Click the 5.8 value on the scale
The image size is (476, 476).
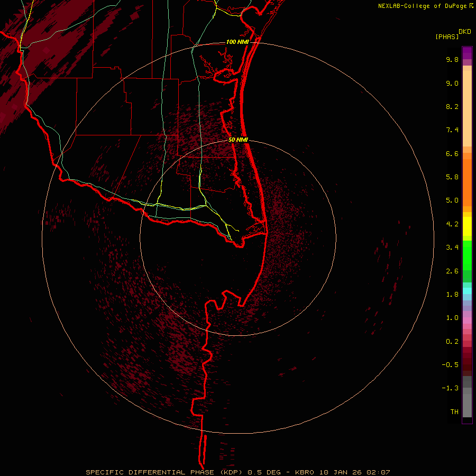point(452,177)
